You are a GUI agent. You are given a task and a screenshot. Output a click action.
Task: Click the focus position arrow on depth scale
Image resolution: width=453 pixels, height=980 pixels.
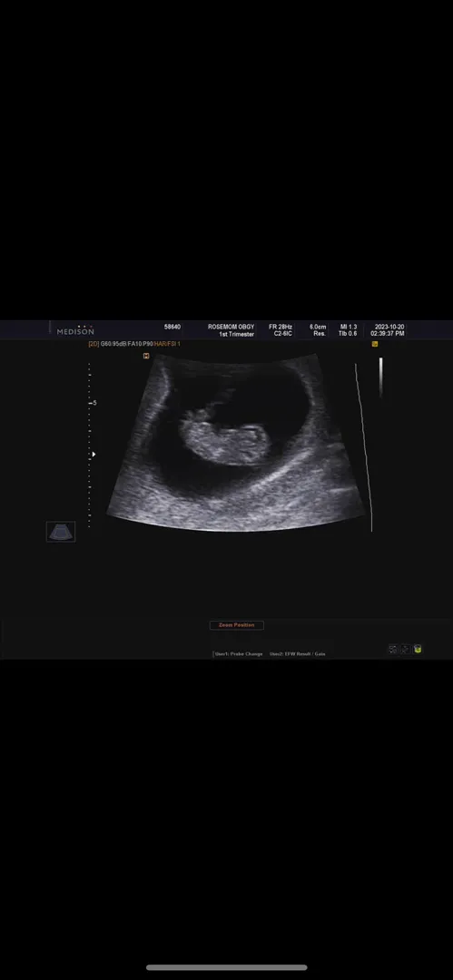(94, 455)
